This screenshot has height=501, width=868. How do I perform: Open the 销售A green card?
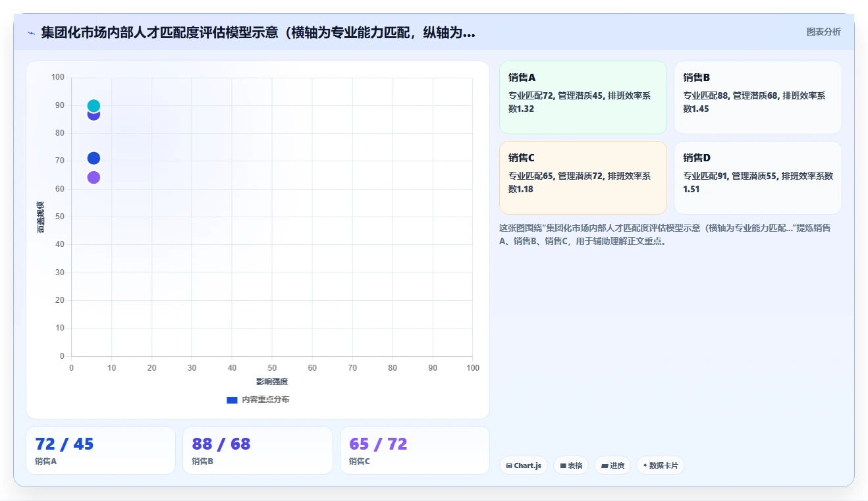[583, 97]
